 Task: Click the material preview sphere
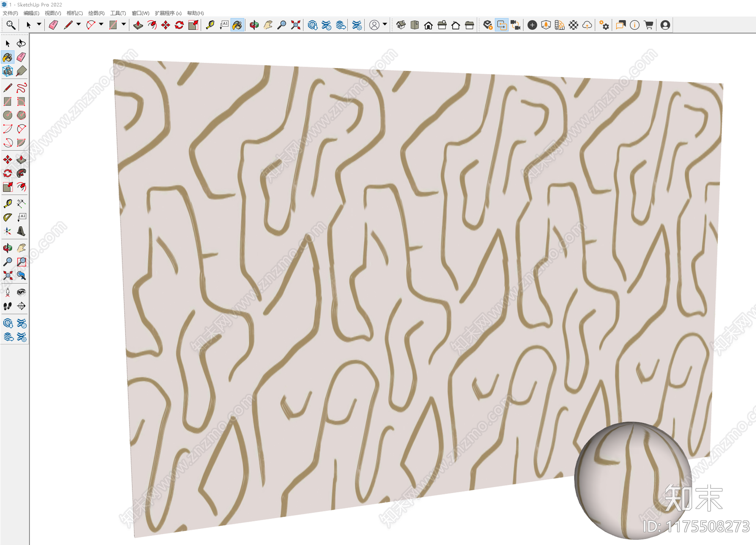(x=633, y=480)
